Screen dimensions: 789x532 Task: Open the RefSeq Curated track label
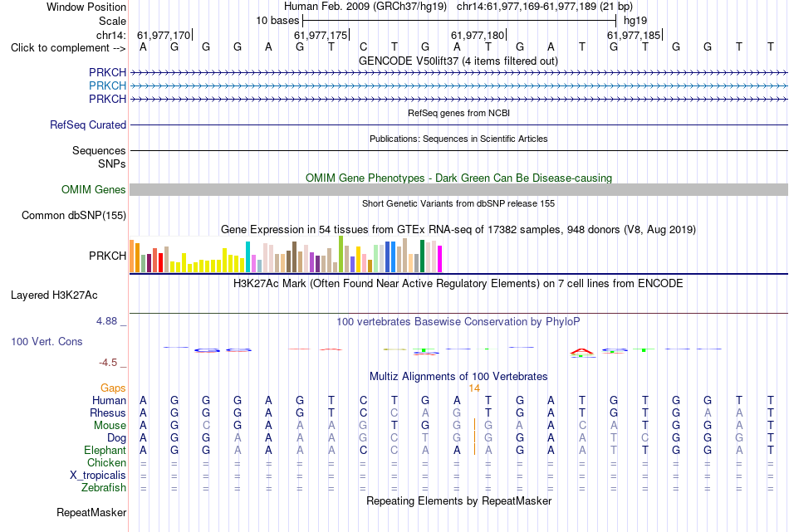coord(87,124)
